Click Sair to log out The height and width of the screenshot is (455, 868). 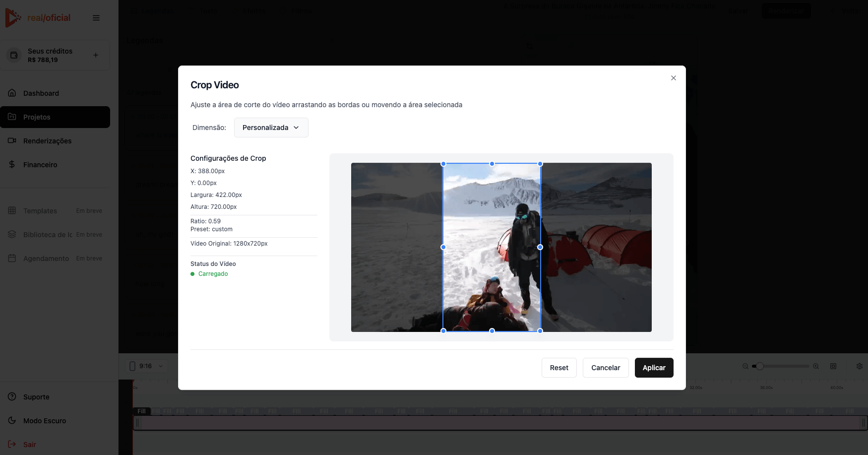pos(55,445)
